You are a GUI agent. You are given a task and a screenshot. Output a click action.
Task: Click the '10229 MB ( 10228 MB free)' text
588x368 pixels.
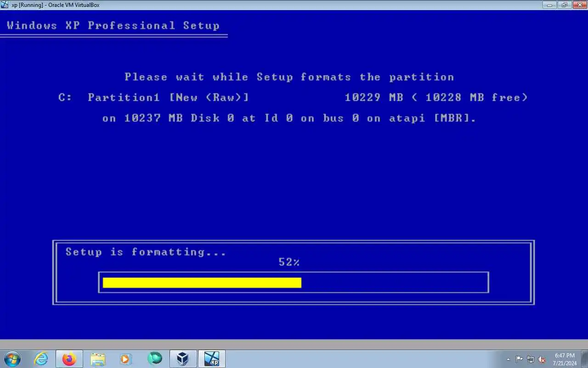[436, 98]
